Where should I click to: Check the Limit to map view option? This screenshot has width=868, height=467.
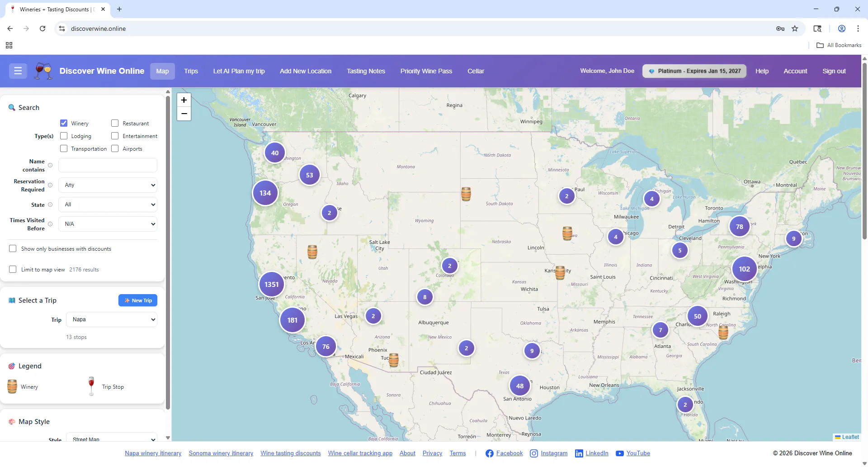pyautogui.click(x=13, y=269)
